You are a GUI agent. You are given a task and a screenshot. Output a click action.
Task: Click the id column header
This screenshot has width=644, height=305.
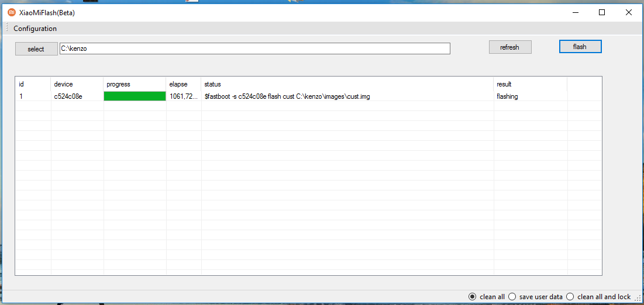tap(33, 84)
